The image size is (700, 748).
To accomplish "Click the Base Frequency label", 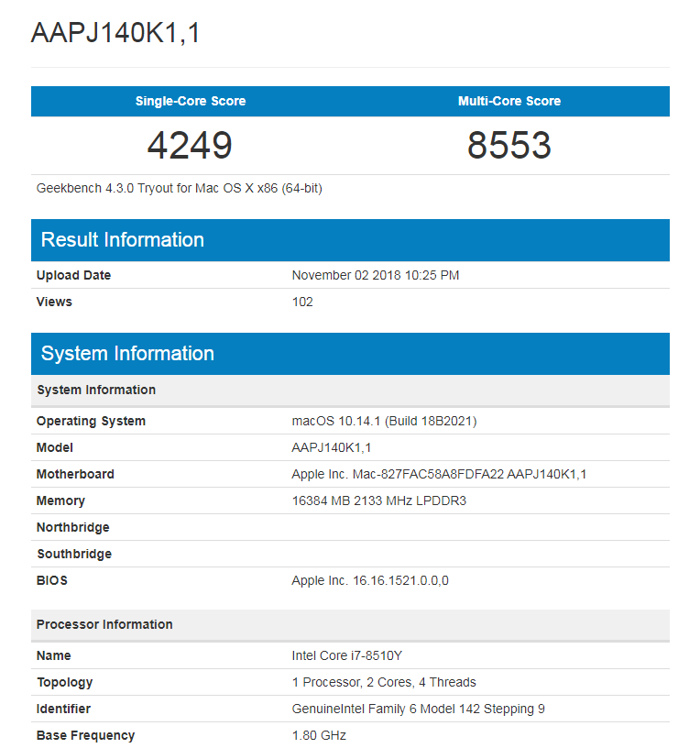I will pyautogui.click(x=86, y=735).
